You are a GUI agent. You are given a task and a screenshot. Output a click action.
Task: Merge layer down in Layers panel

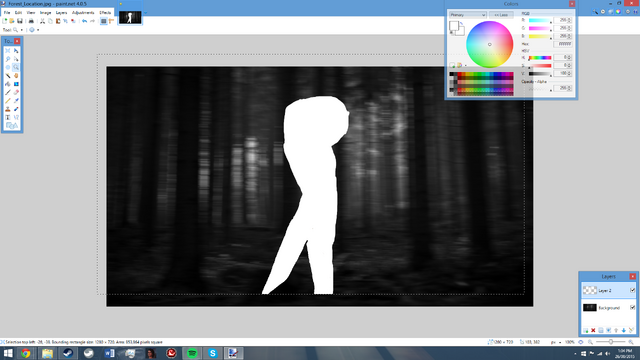point(609,330)
